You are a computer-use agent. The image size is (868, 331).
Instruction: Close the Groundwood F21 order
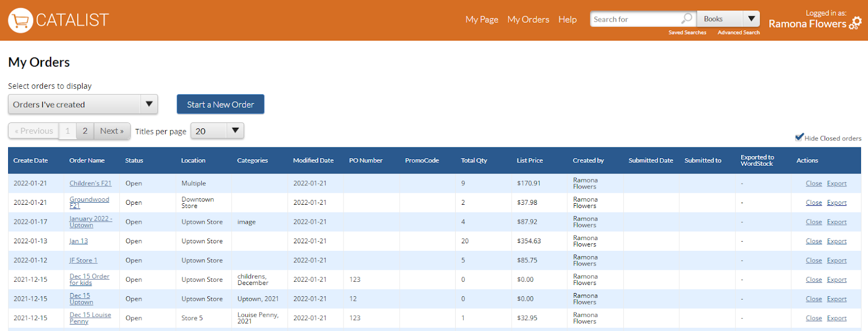[x=814, y=203]
